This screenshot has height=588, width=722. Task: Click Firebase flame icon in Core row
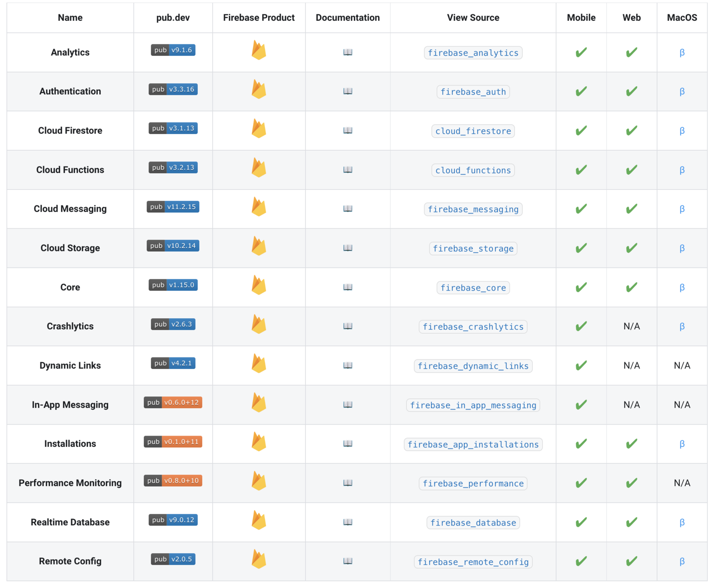(x=259, y=285)
